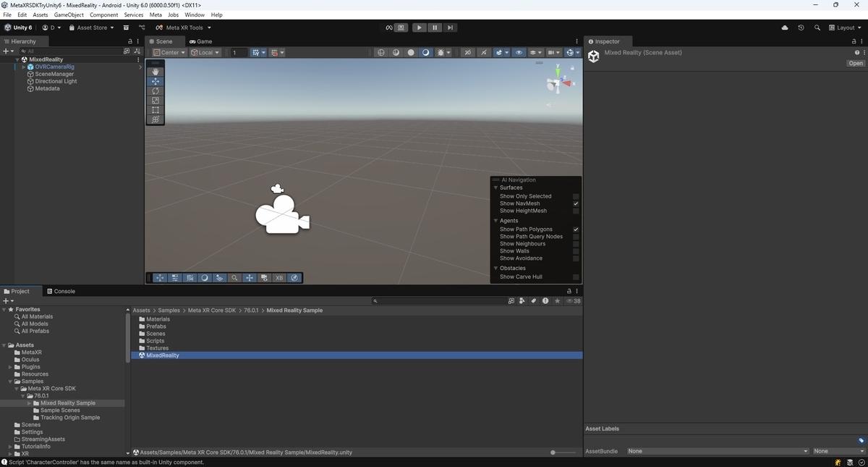Open the Asset Store button

(91, 28)
